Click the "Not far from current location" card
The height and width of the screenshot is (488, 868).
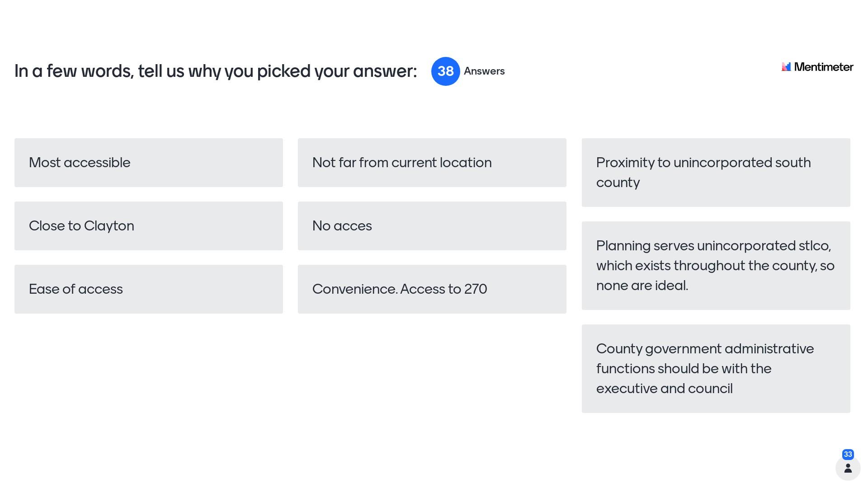tap(432, 163)
